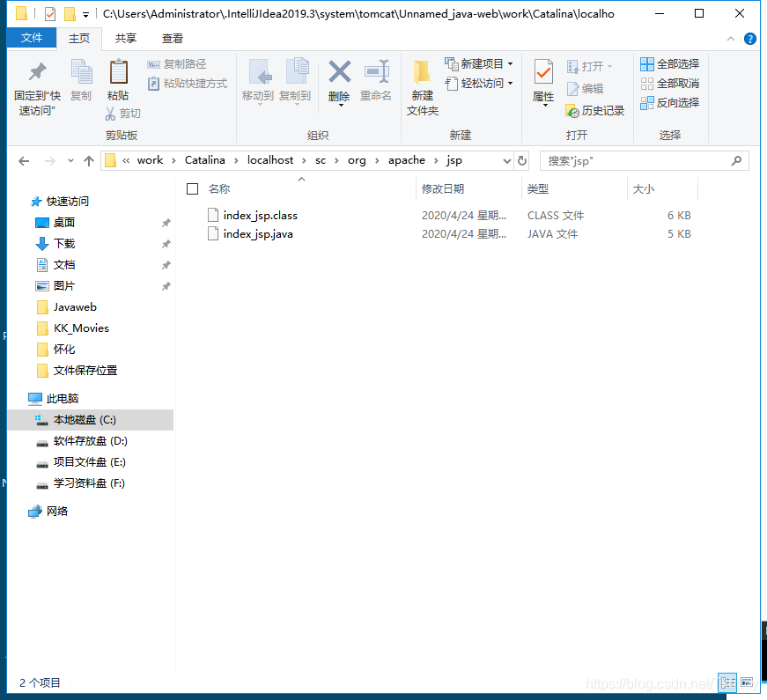Open the 打开 dropdown in ribbon
This screenshot has height=700, width=767.
coord(589,66)
